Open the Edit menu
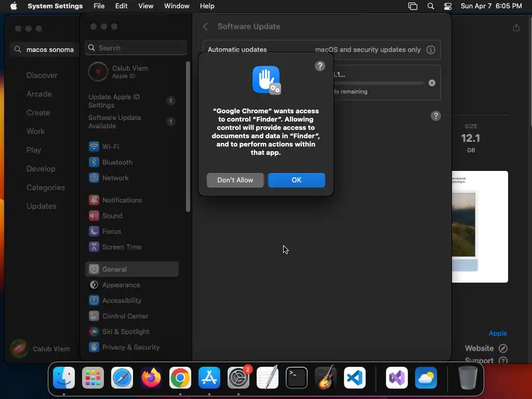Screen dimensions: 532x399 click(121, 6)
